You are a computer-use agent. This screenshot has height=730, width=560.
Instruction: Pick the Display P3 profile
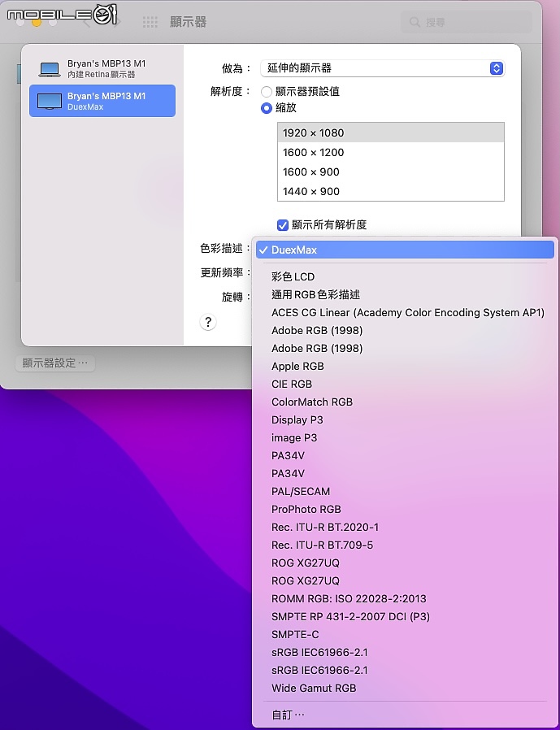pyautogui.click(x=405, y=420)
